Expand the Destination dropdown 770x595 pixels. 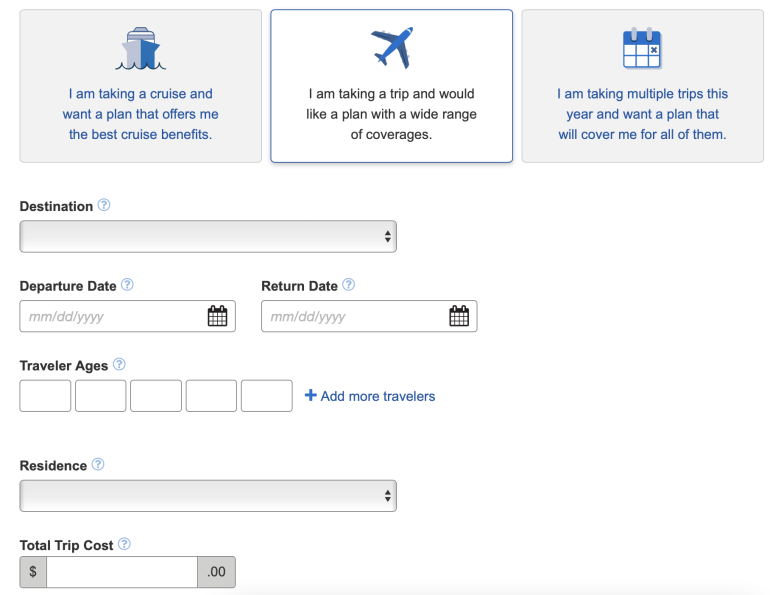tap(208, 236)
